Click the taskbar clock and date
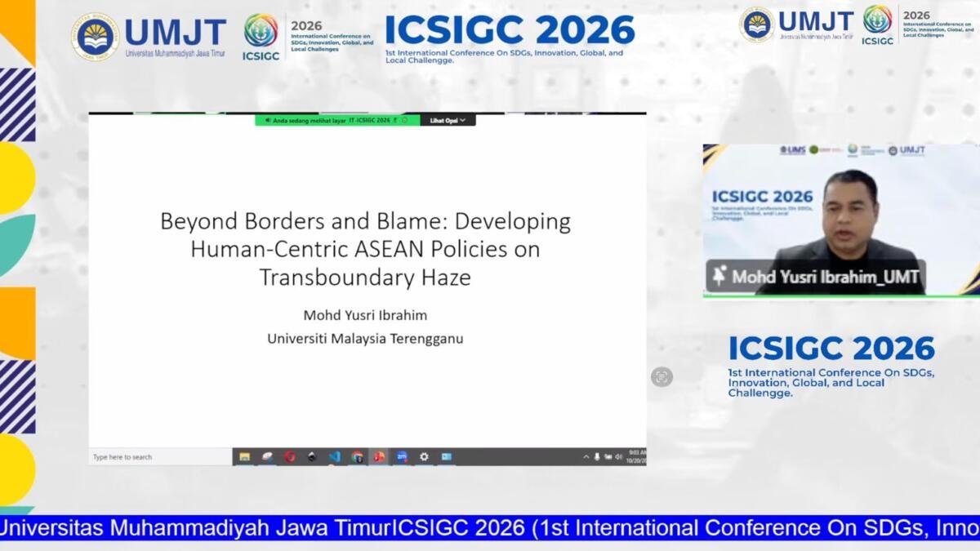This screenshot has width=980, height=551. 637,457
